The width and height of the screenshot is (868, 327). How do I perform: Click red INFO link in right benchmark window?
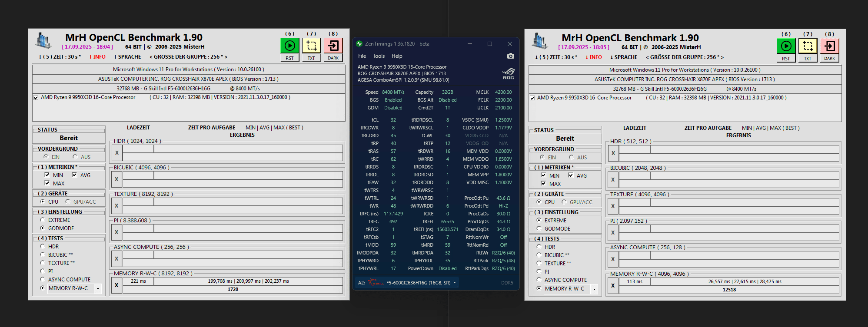click(x=594, y=57)
